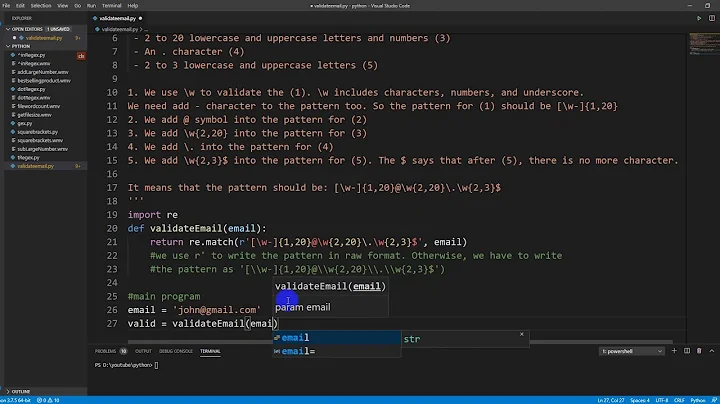Select validateemail.py under Open Editors

pyautogui.click(x=44, y=38)
